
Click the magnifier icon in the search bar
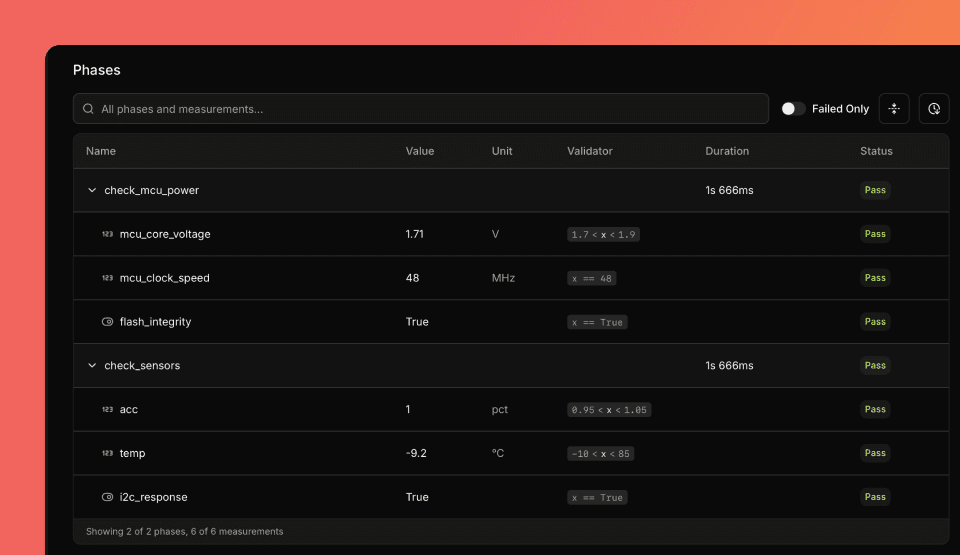click(89, 109)
